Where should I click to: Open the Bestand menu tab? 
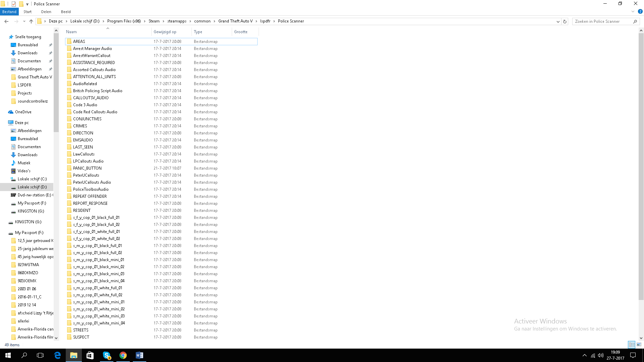click(9, 12)
